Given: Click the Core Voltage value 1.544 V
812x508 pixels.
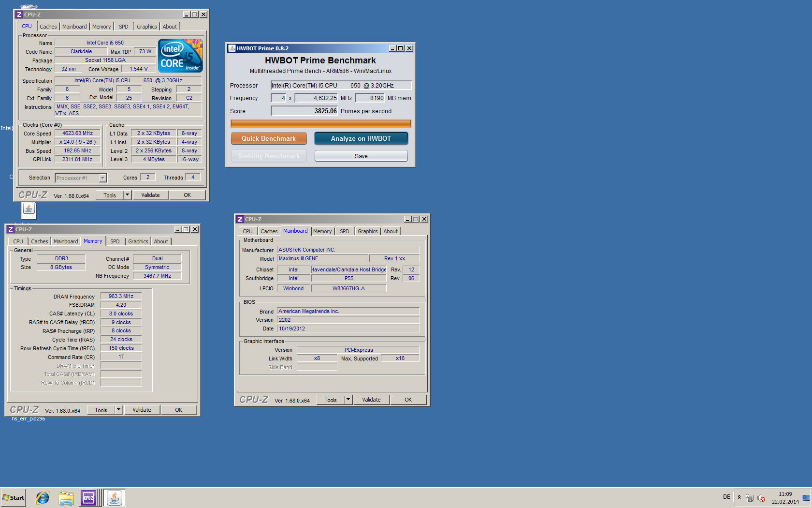Looking at the screenshot, I should pos(139,69).
